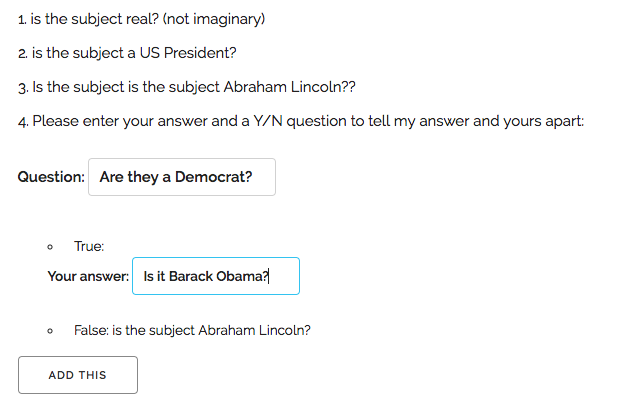Click '(not imaginary)' in the first question
631x415 pixels.
[214, 19]
